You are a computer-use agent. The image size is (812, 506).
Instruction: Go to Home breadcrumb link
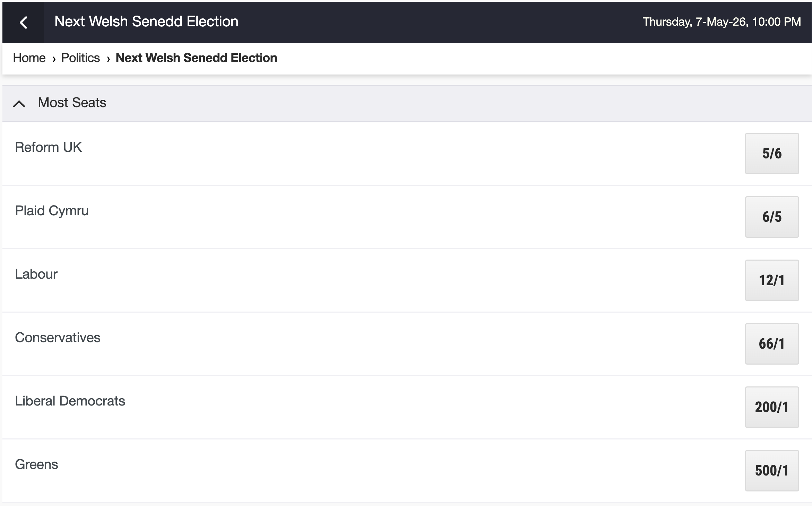(x=29, y=58)
